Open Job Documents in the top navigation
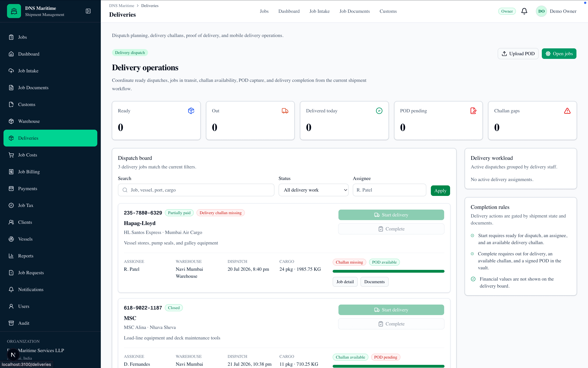 (x=355, y=11)
